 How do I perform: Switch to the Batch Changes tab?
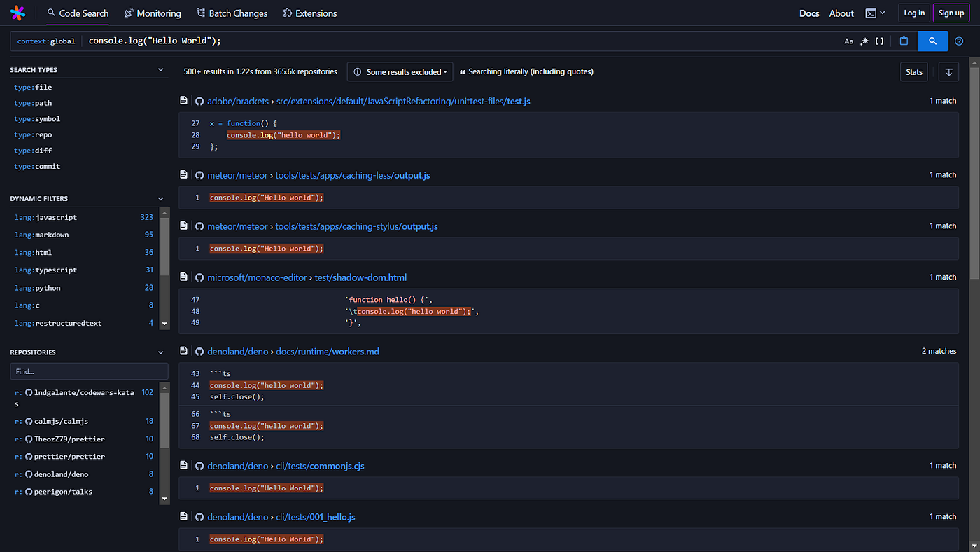(x=232, y=13)
